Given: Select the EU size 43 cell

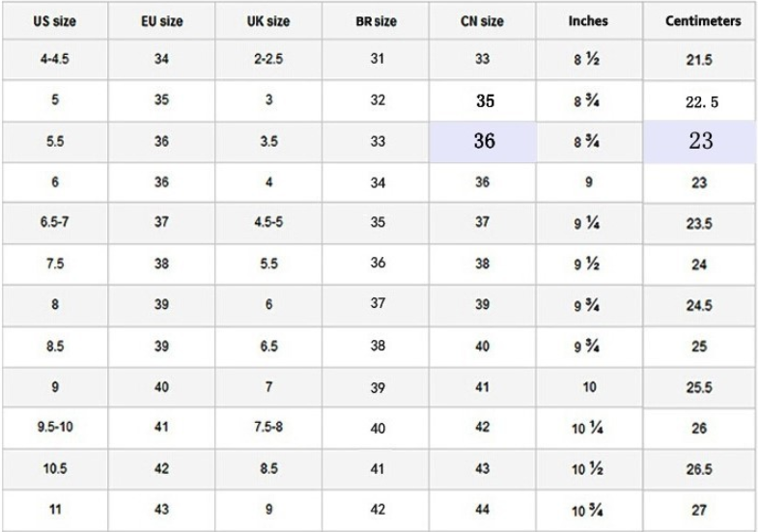Looking at the screenshot, I should click(x=161, y=511).
